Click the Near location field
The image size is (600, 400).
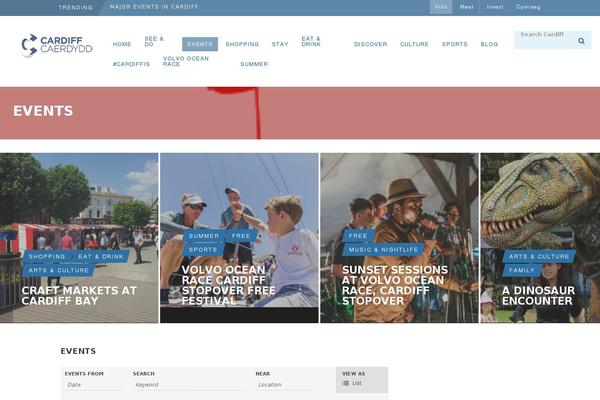point(285,385)
